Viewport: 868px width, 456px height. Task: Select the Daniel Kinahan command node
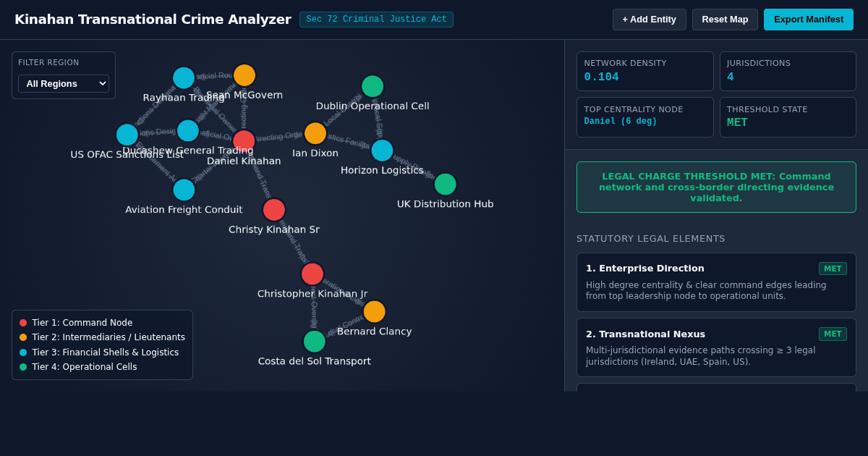pos(244,141)
